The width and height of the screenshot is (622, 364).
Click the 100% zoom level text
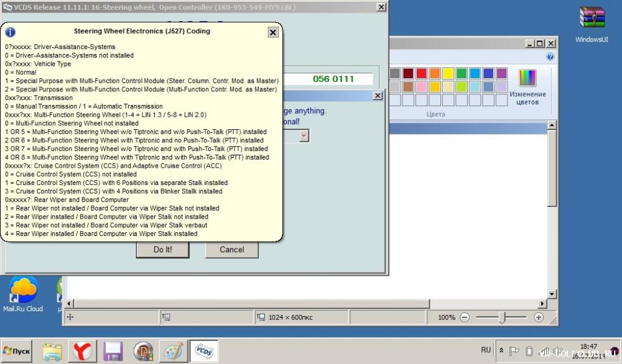pos(446,317)
